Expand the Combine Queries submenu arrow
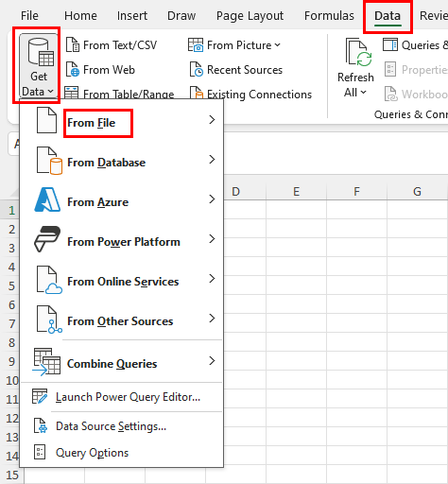This screenshot has width=448, height=484. [212, 361]
